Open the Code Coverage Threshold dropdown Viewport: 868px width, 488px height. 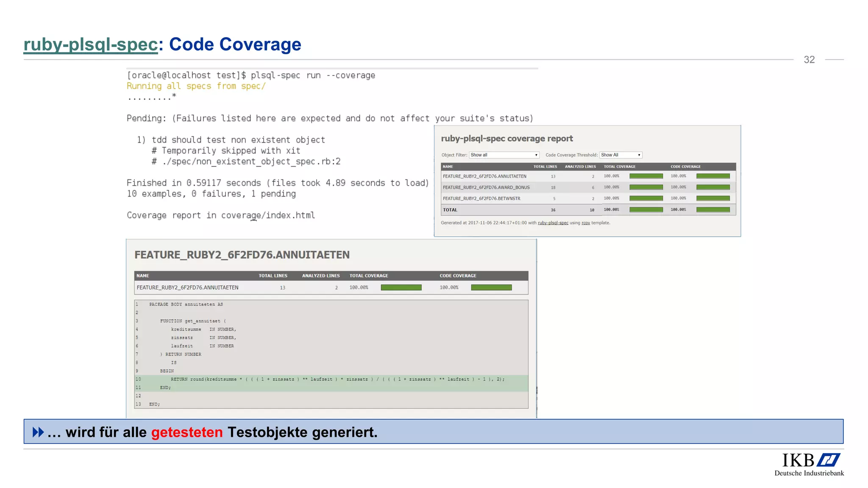(x=621, y=155)
